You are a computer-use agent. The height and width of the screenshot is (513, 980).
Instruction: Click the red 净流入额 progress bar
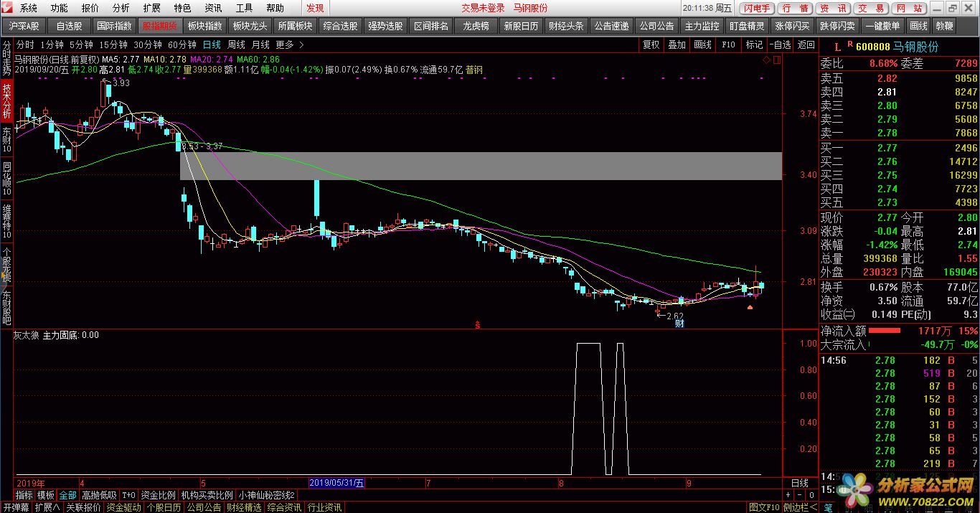click(x=885, y=331)
